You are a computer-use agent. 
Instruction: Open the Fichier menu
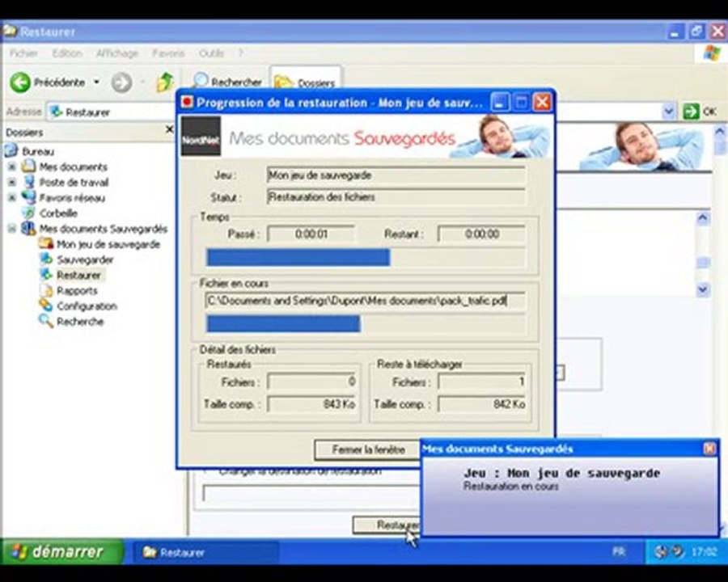[23, 53]
